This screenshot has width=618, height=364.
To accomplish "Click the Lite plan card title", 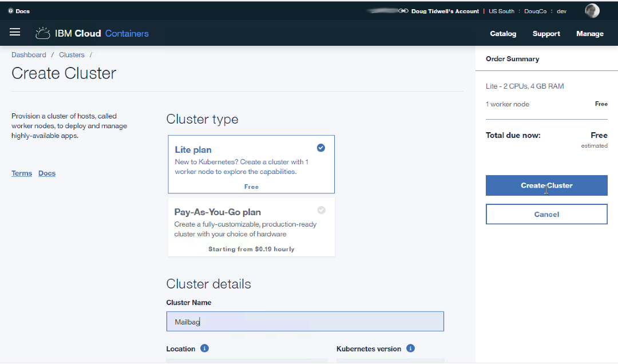I will click(193, 150).
